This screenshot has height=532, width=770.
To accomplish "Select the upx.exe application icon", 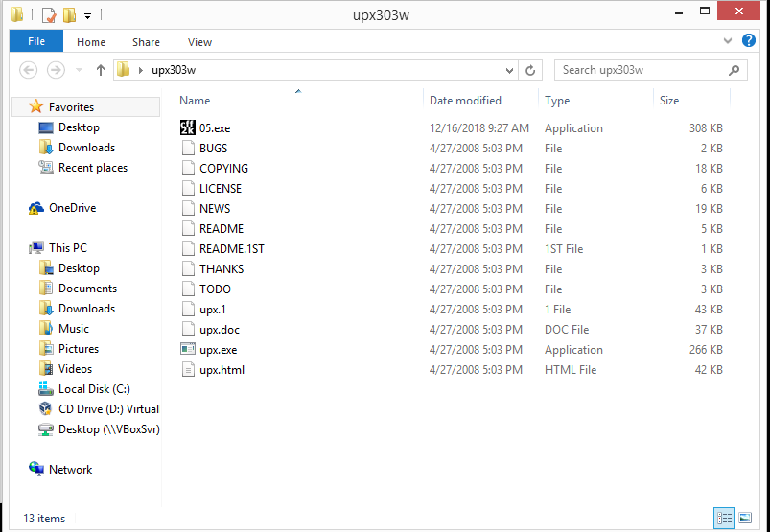I will tap(188, 350).
